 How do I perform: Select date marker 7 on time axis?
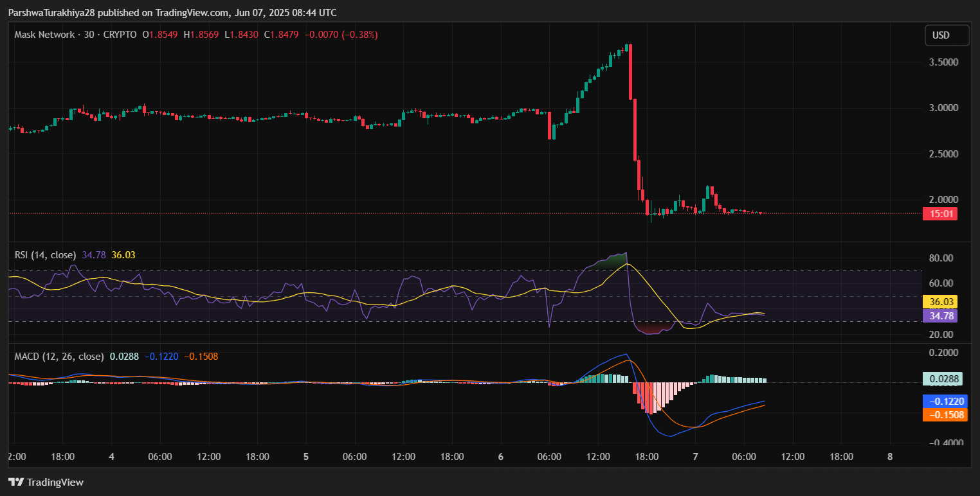pyautogui.click(x=695, y=457)
